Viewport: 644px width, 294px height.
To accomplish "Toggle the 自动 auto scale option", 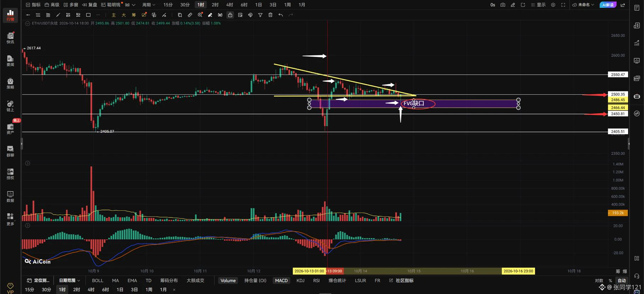I will pos(622,281).
